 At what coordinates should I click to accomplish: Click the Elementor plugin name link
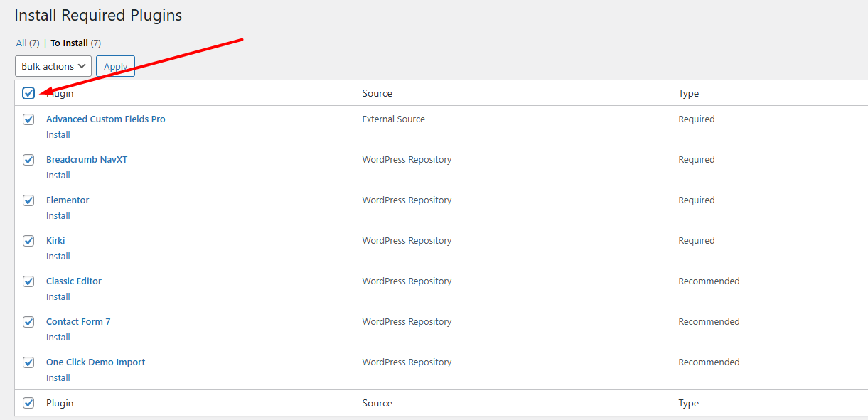click(68, 200)
